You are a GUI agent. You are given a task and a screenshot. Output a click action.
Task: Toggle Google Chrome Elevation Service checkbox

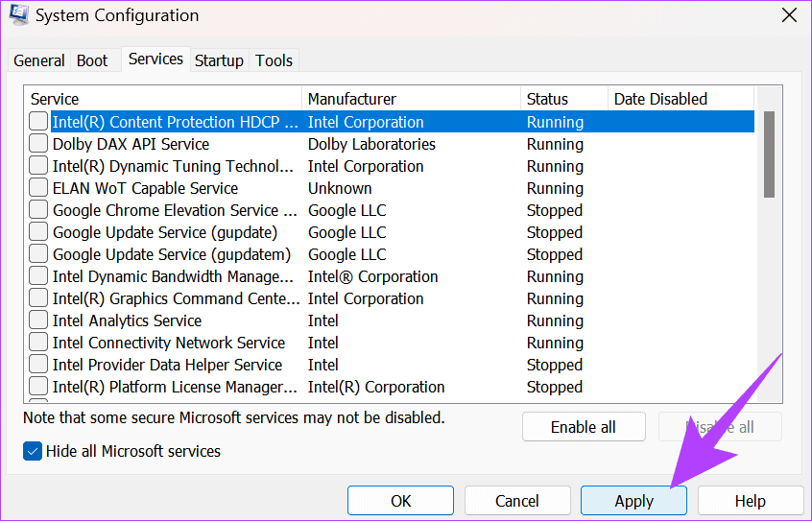pyautogui.click(x=38, y=210)
